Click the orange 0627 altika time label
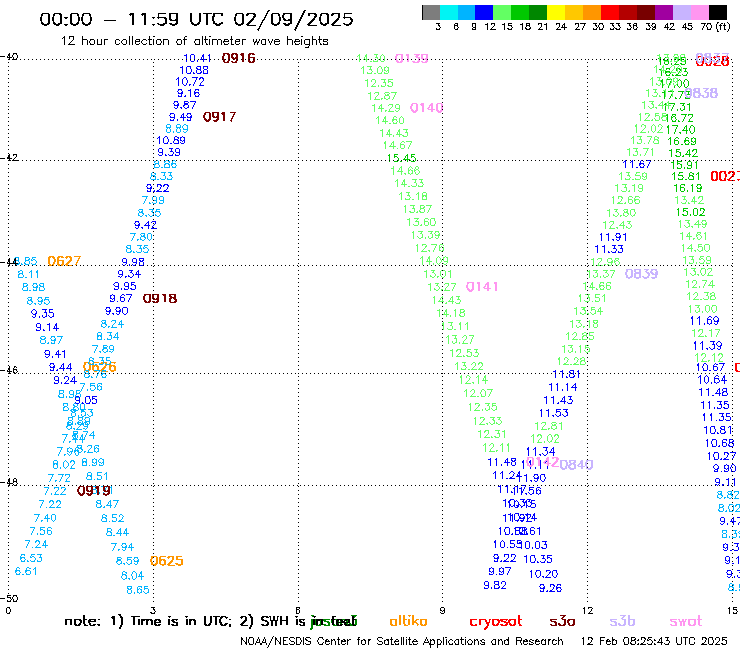740x650 pixels. point(64,261)
